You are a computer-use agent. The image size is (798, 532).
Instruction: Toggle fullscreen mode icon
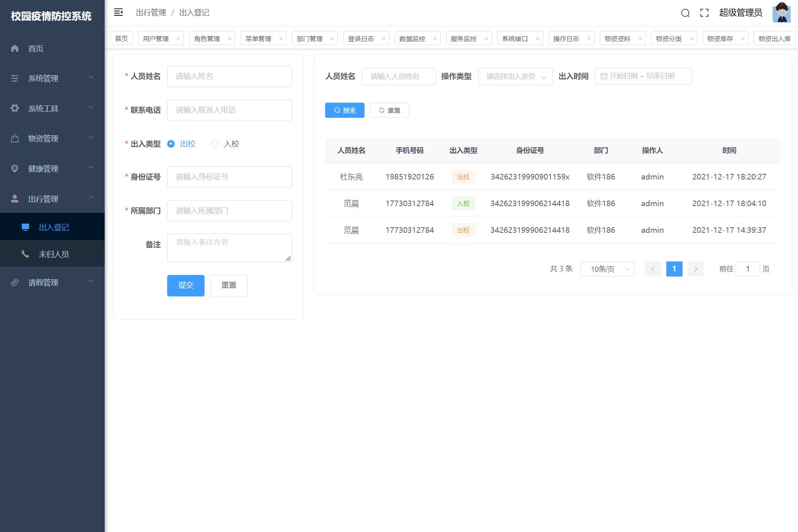click(x=704, y=13)
